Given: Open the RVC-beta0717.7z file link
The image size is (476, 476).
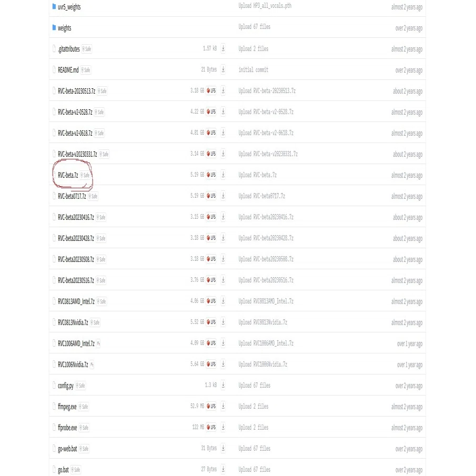Looking at the screenshot, I should pos(72,196).
